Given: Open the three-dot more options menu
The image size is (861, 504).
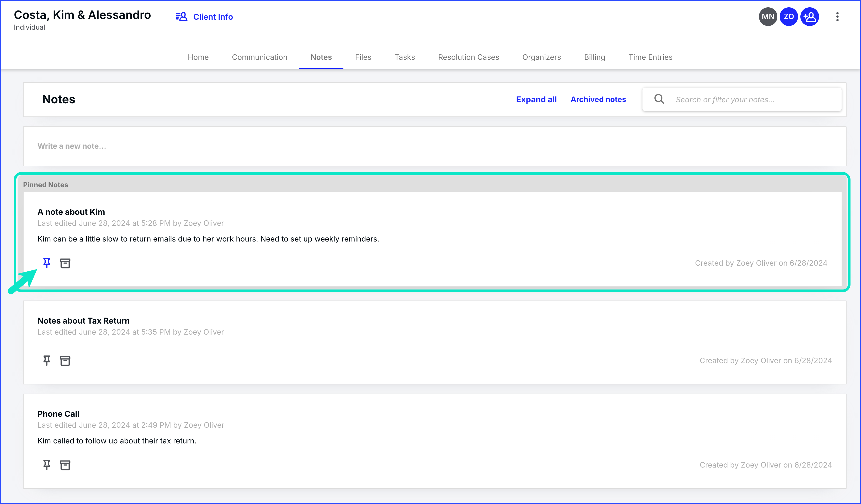Looking at the screenshot, I should coord(837,17).
